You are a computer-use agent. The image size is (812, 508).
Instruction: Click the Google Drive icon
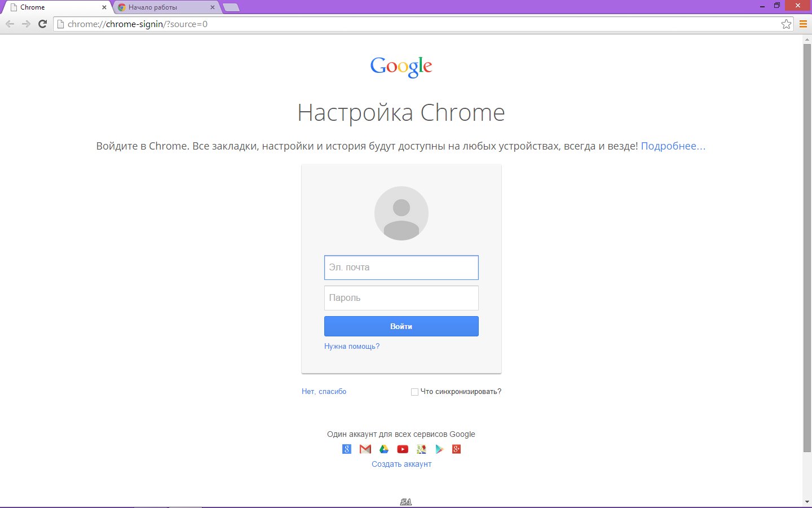click(383, 449)
